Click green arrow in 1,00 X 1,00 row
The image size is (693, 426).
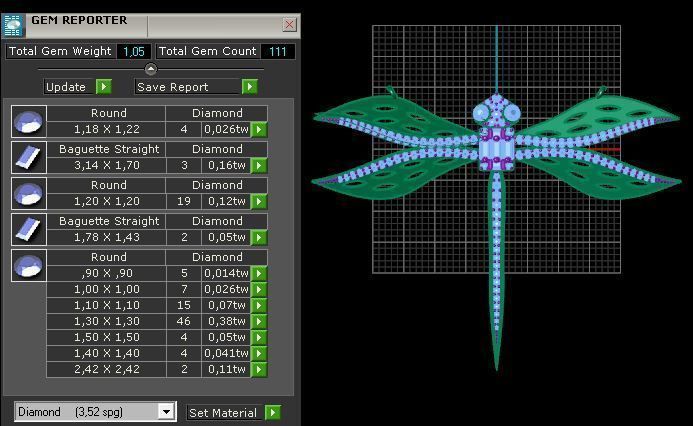click(259, 289)
